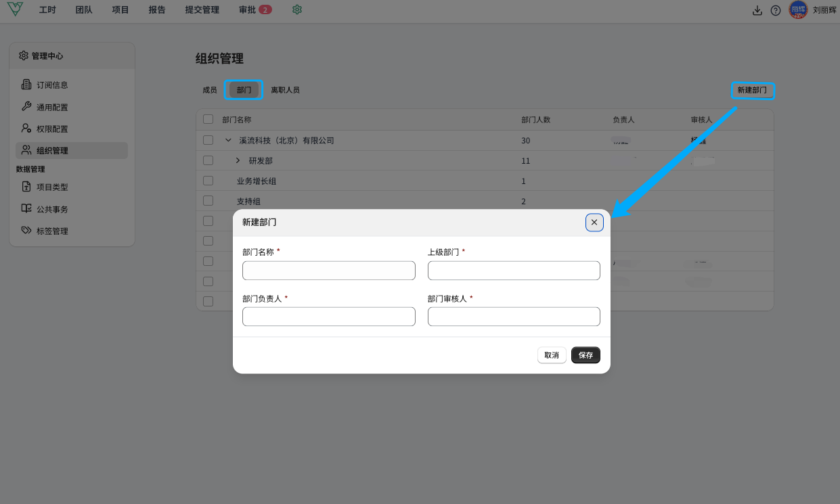The width and height of the screenshot is (840, 504).
Task: Toggle the select-all checkbox in table header
Action: click(x=208, y=120)
